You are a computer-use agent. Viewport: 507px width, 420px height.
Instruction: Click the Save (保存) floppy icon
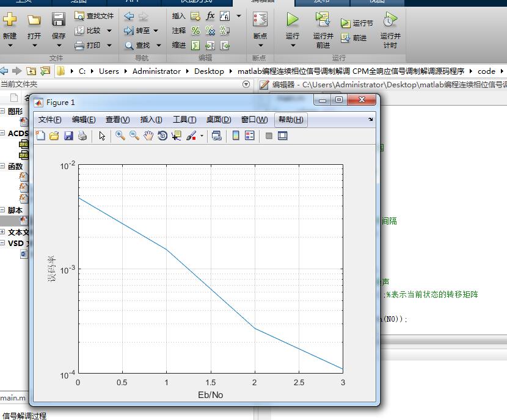[x=59, y=20]
